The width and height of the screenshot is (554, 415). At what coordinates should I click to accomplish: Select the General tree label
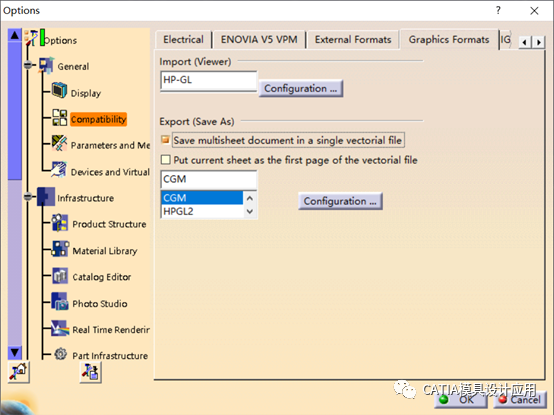(x=73, y=66)
